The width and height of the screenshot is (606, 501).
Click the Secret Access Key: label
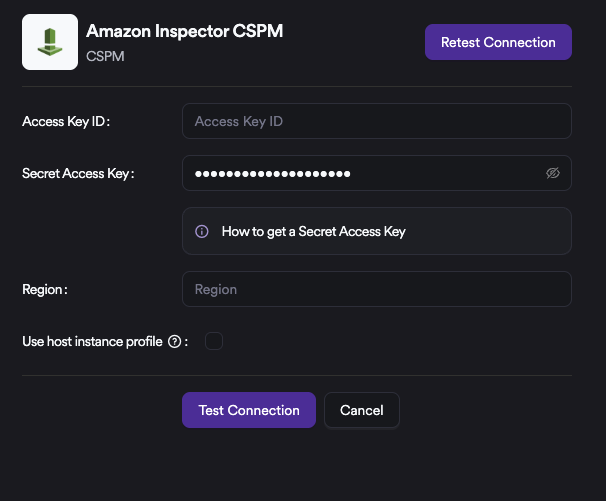click(78, 174)
